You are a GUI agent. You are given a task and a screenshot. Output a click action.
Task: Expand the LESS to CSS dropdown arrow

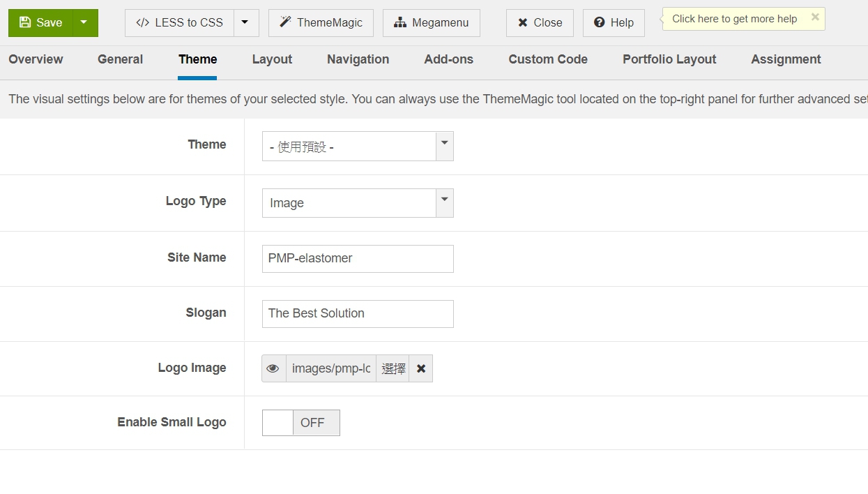coord(245,23)
